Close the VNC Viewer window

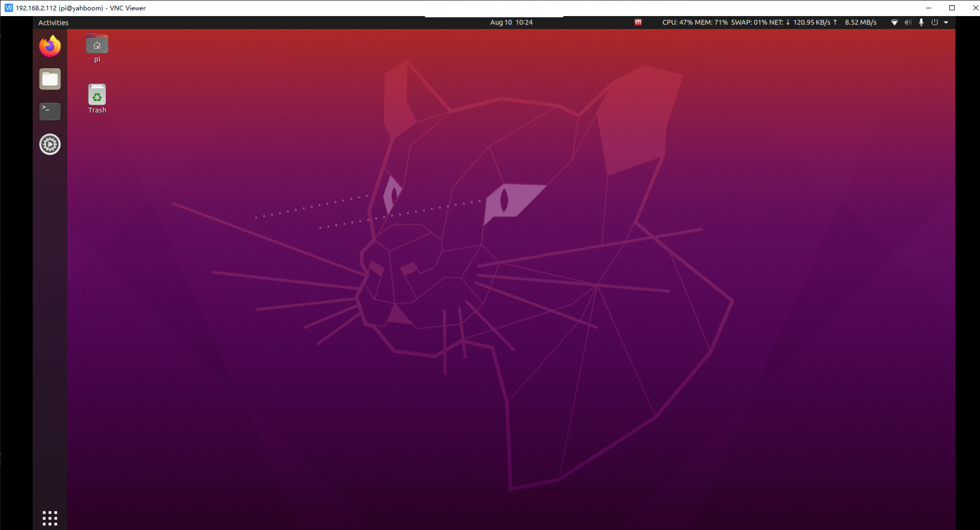coord(975,8)
